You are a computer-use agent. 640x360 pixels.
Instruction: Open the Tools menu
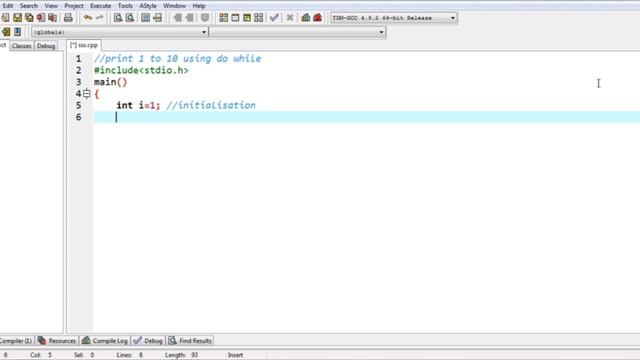[125, 6]
